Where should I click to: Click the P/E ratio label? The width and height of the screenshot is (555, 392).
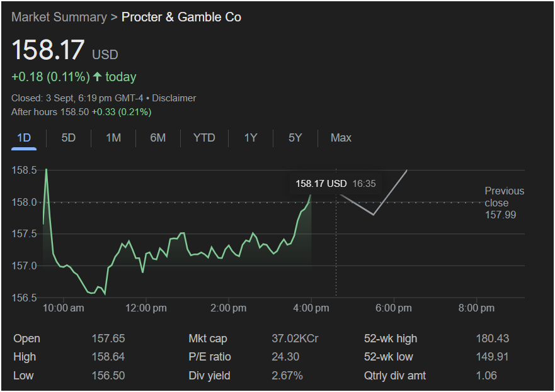(210, 357)
